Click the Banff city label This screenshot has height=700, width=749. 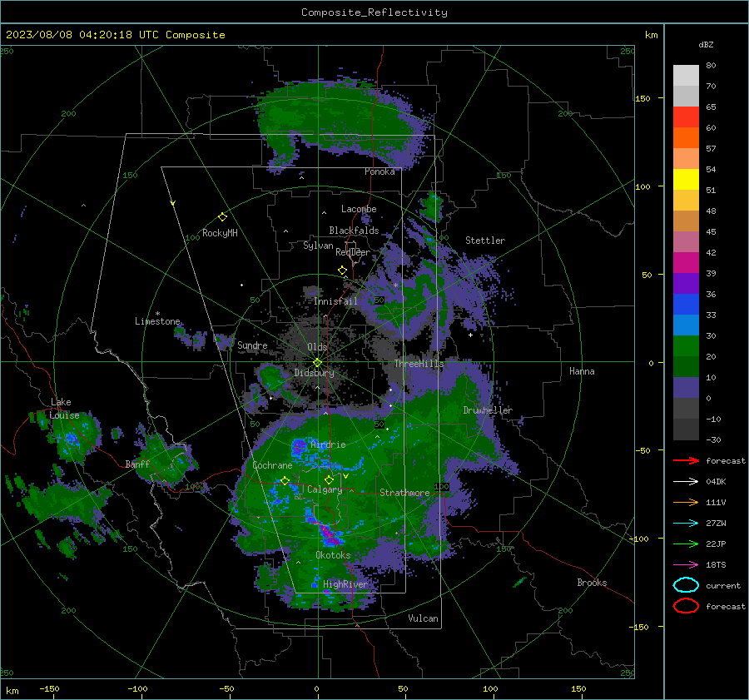point(137,464)
